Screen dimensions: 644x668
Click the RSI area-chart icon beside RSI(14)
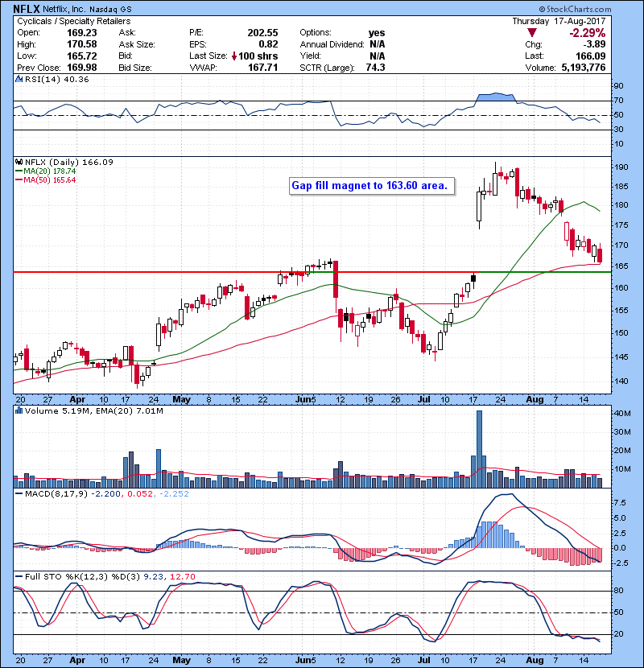pos(19,79)
